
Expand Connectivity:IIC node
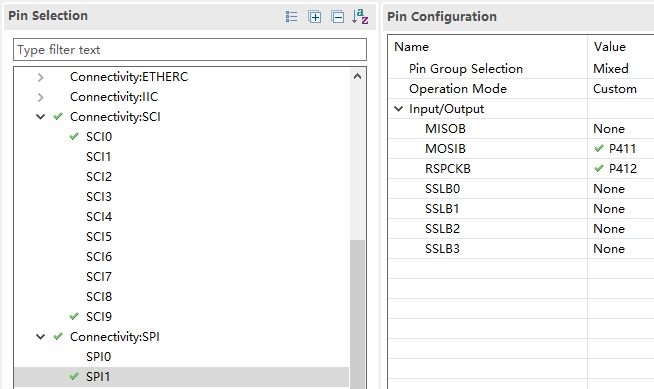40,97
